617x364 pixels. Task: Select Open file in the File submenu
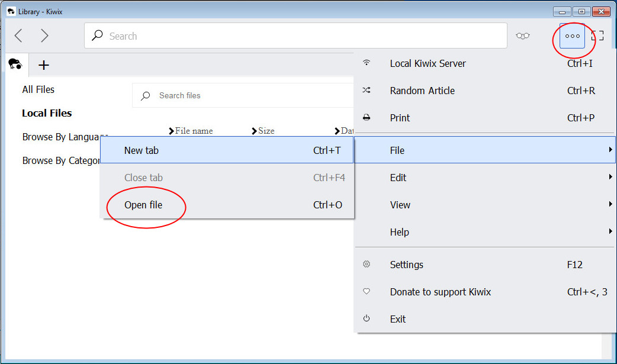click(227, 205)
